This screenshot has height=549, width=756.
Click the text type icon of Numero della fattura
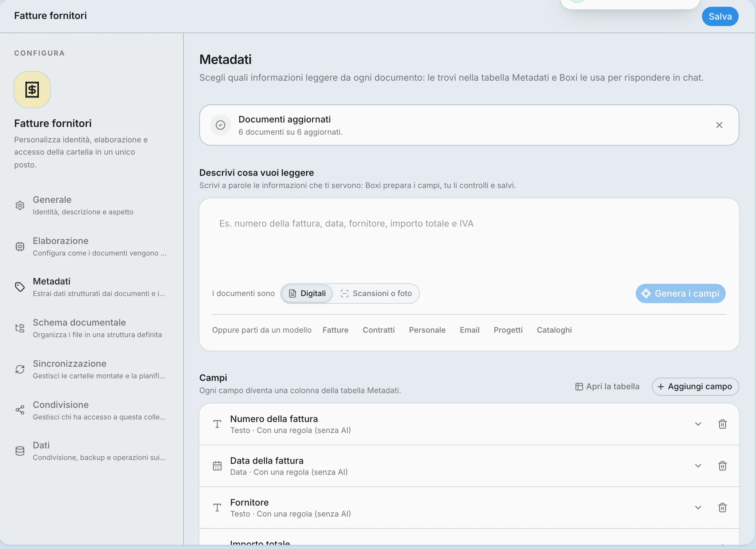[x=217, y=424]
